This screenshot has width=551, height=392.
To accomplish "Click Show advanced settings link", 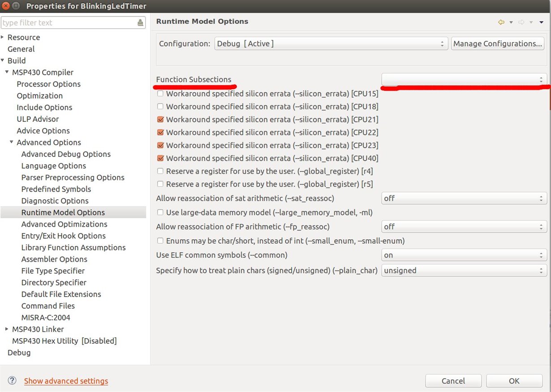I will coord(66,381).
